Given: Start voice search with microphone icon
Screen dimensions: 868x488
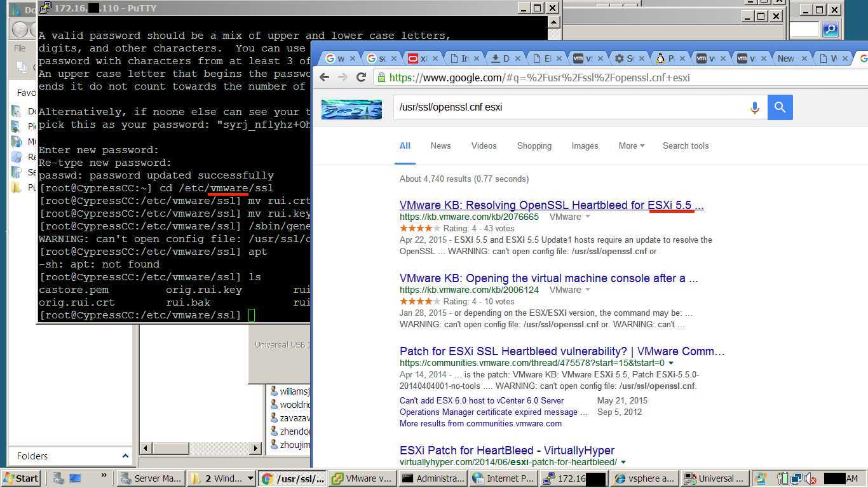Looking at the screenshot, I should (755, 107).
